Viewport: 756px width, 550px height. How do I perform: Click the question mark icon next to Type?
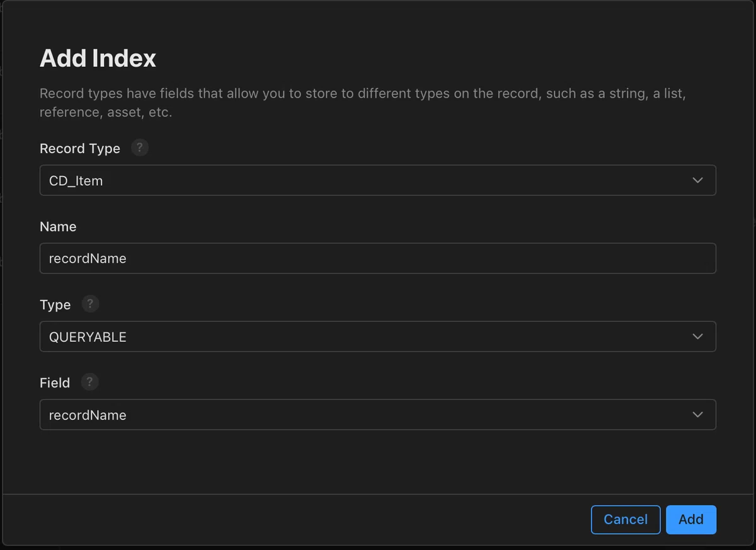tap(91, 304)
